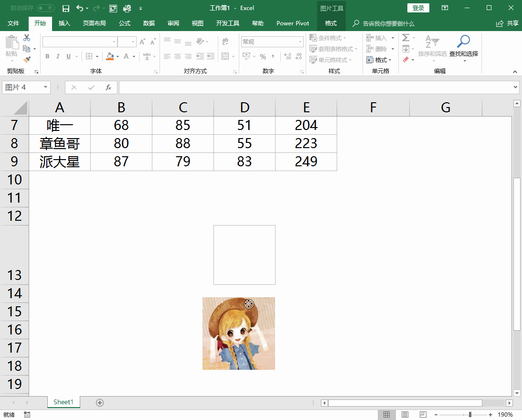Click the 登录 sign-in button
The height and width of the screenshot is (420, 522).
point(418,8)
